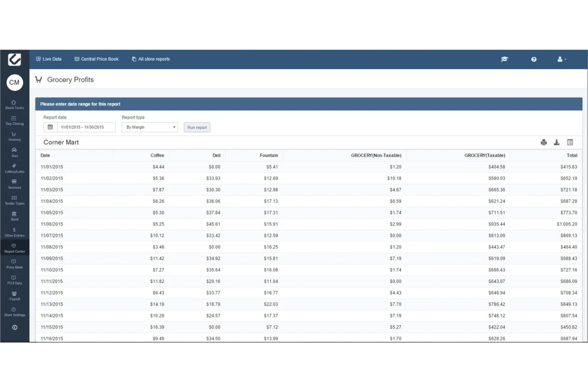This screenshot has width=588, height=392.
Task: Open Lottery/Lotto from the sidebar
Action: click(x=14, y=168)
